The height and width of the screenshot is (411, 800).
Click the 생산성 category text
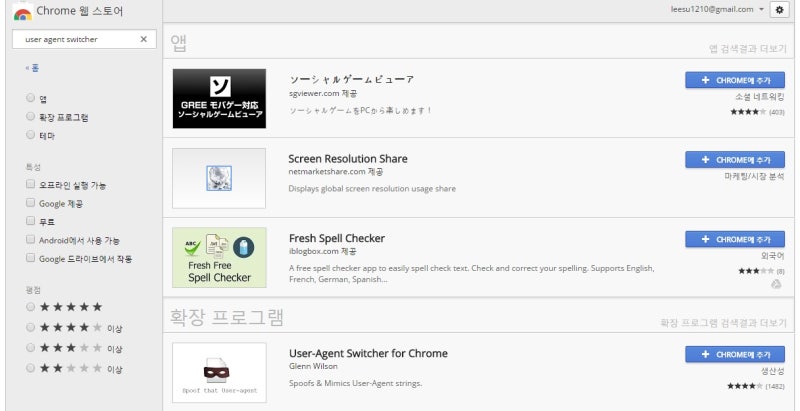point(772,371)
